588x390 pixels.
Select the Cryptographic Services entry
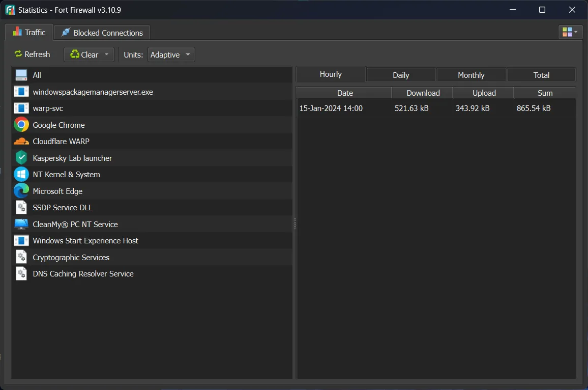pos(152,257)
